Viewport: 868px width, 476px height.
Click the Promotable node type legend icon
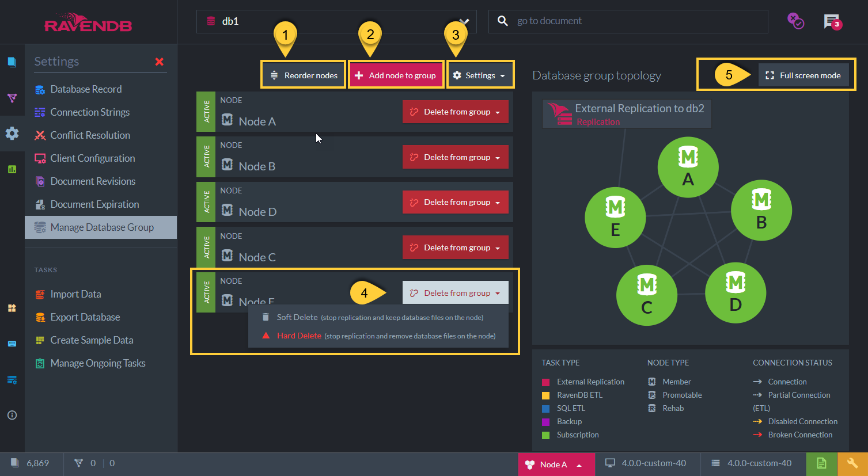(652, 395)
